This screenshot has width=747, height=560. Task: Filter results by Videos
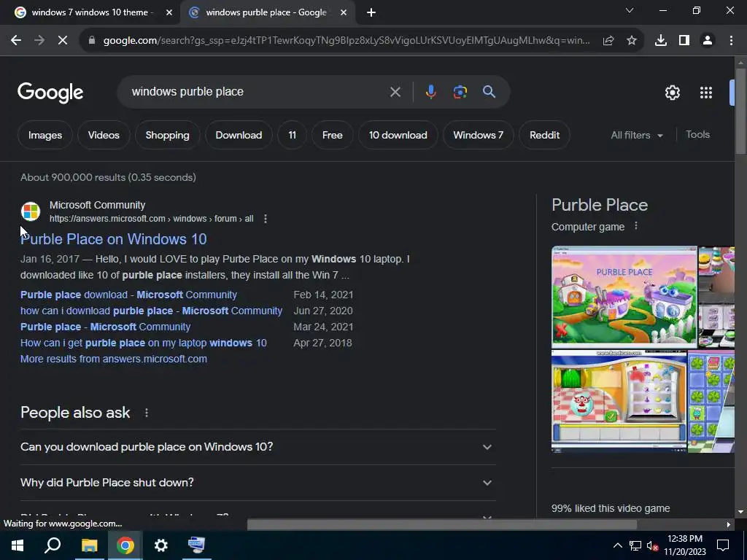coord(104,135)
